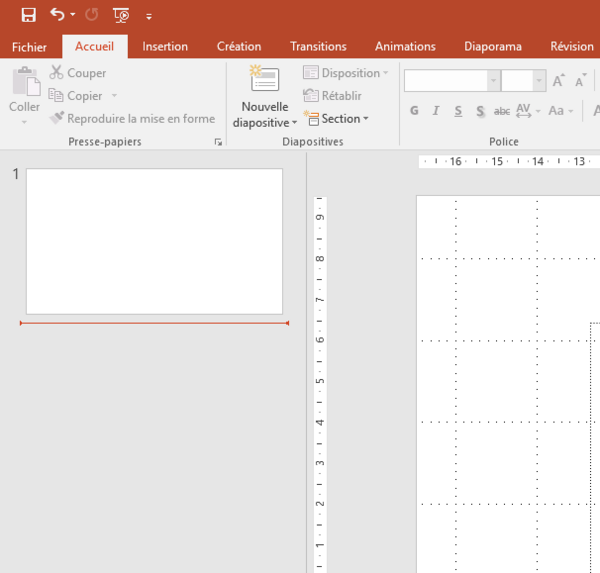Screen dimensions: 600x573
Task: Click the Couper scissors icon
Action: click(56, 72)
